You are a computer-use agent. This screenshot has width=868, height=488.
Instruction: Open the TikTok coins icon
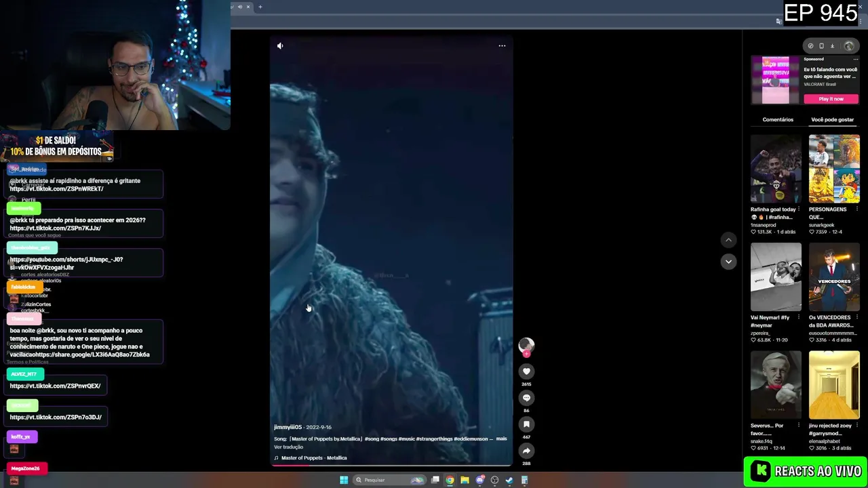point(810,46)
